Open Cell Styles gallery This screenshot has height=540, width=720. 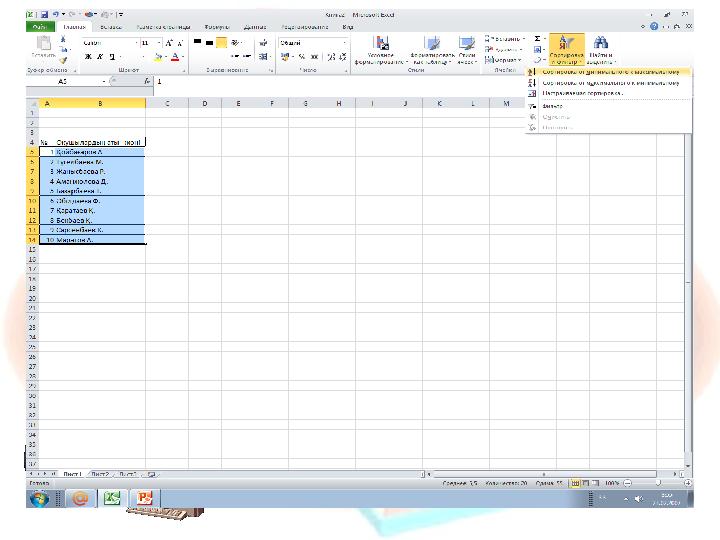(x=467, y=49)
